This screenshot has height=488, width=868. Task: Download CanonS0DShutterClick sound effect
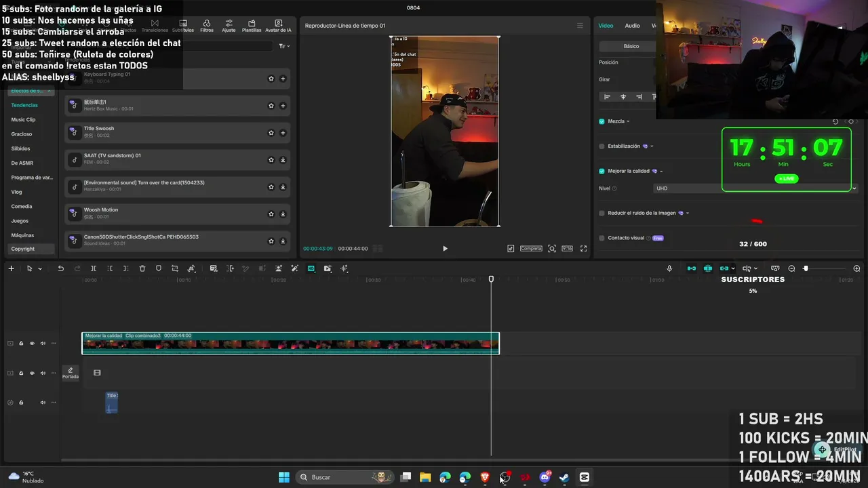(x=283, y=241)
